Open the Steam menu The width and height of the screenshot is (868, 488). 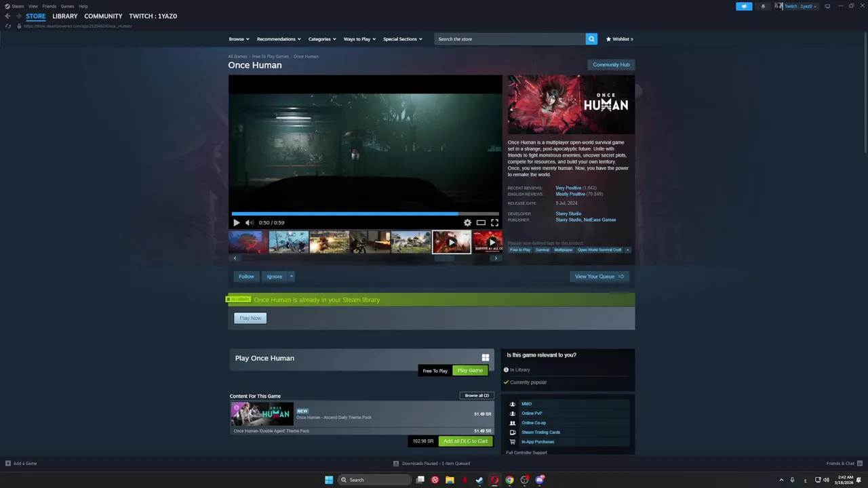[18, 6]
